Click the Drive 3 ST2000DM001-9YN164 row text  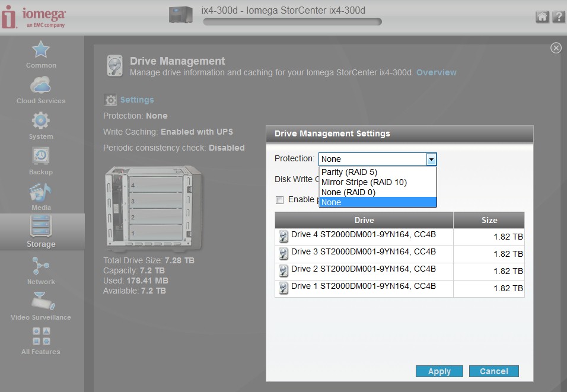tap(364, 251)
